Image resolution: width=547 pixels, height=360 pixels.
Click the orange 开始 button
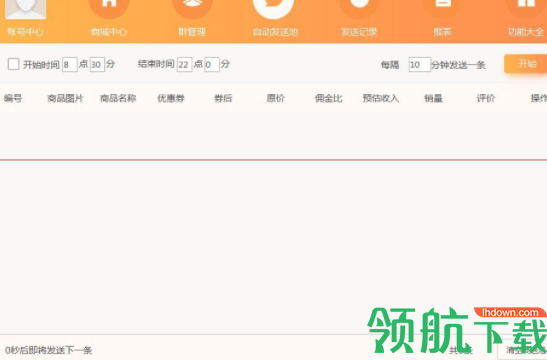pyautogui.click(x=525, y=64)
